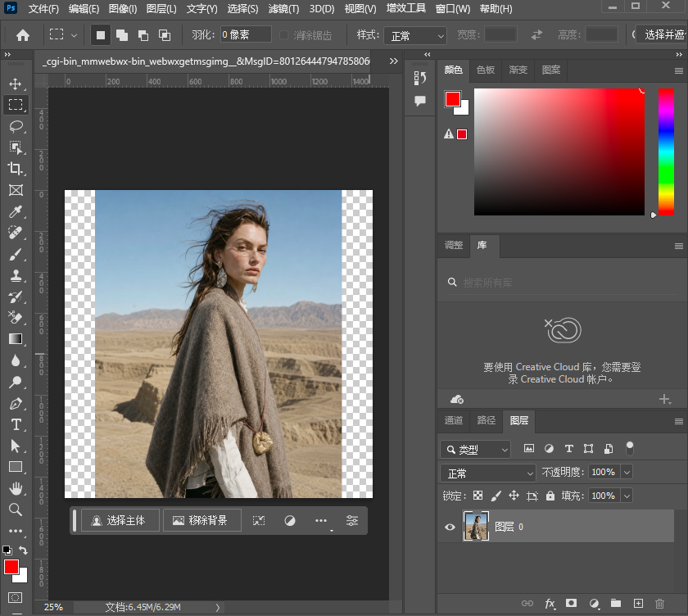Click the hue spectrum slider

[x=666, y=152]
